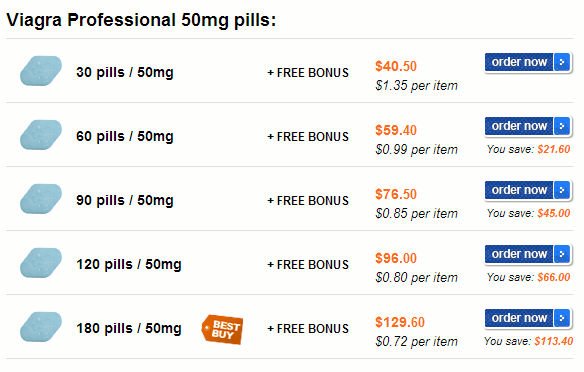Select the 60 pills / 50mg label

click(x=125, y=136)
